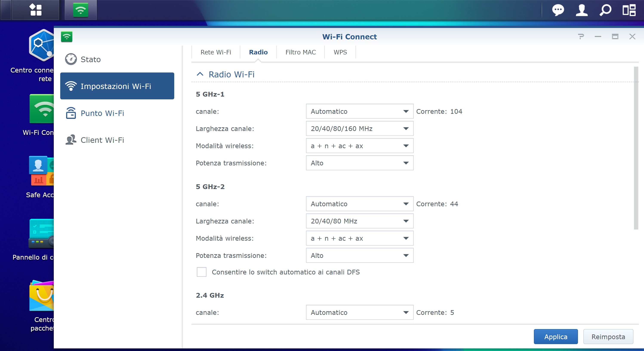Click the Wi-Fi Connect taskbar icon
Image resolution: width=644 pixels, height=351 pixels.
(x=80, y=10)
